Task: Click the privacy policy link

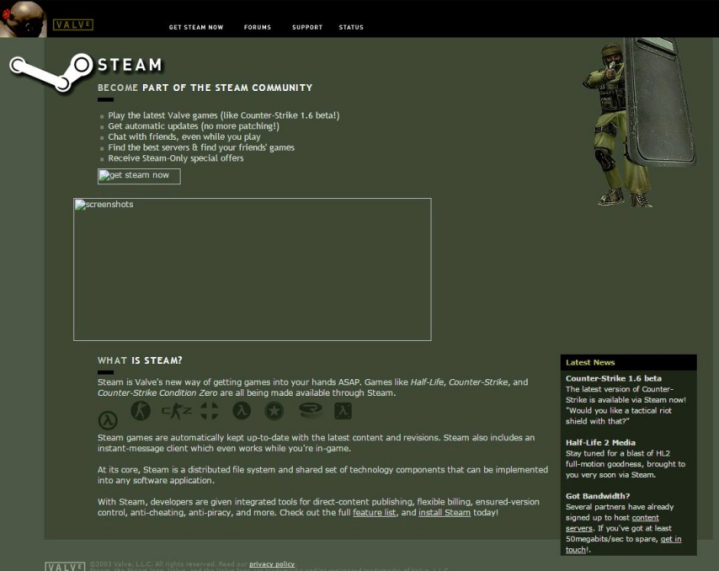Action: [272, 564]
